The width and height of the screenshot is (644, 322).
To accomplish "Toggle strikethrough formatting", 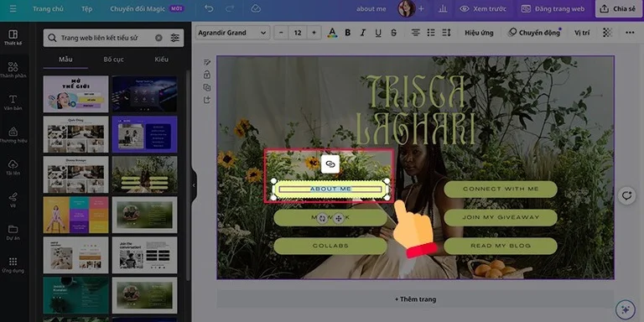I will [394, 33].
